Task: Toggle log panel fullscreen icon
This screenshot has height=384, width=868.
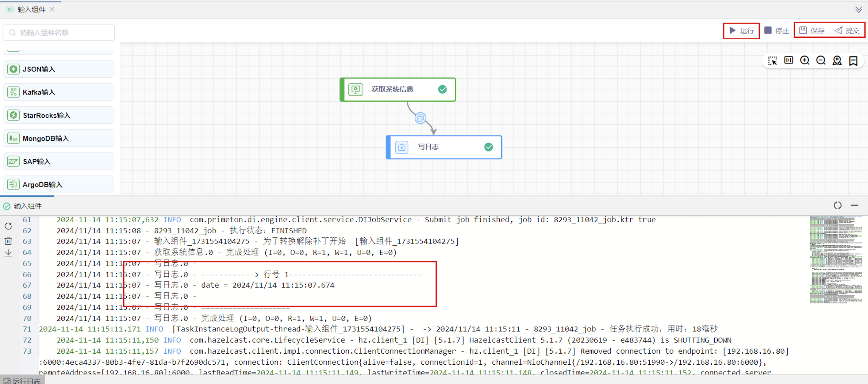Action: tap(837, 205)
